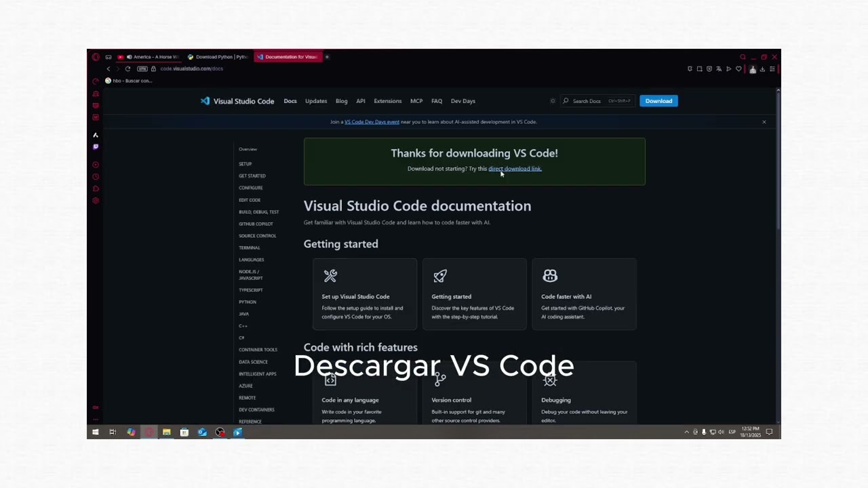Click the address bar URL
This screenshot has width=868, height=488.
pos(191,68)
